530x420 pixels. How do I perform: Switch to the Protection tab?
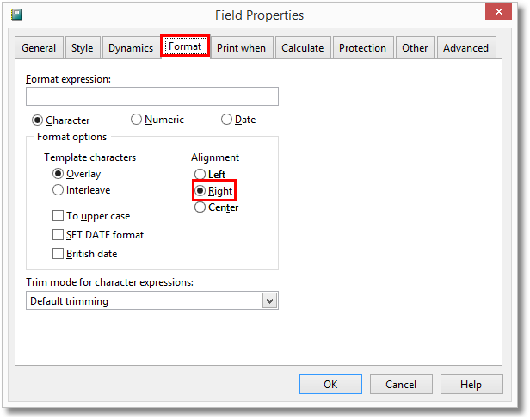[x=362, y=48]
